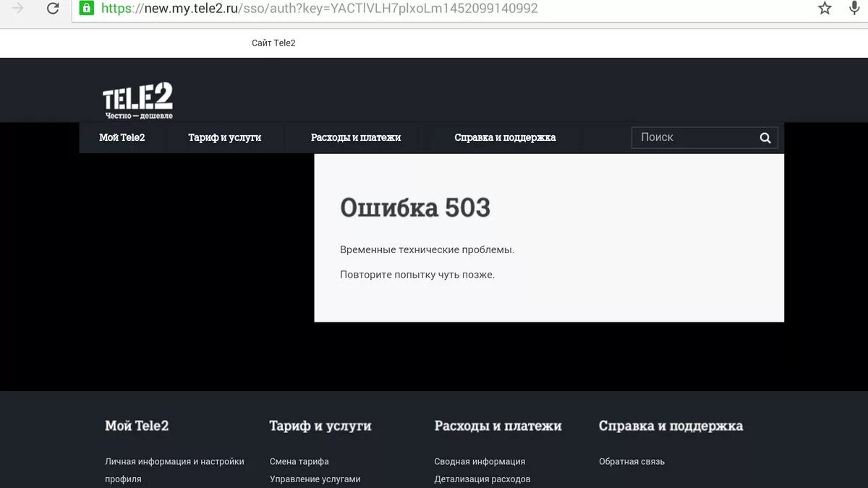This screenshot has height=488, width=868.
Task: Open Сводная информация footer link
Action: 480,461
